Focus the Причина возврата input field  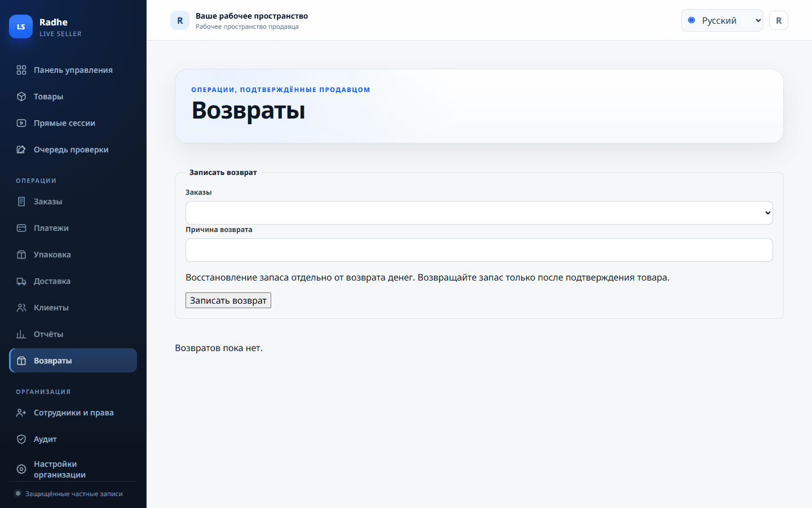pyautogui.click(x=479, y=250)
